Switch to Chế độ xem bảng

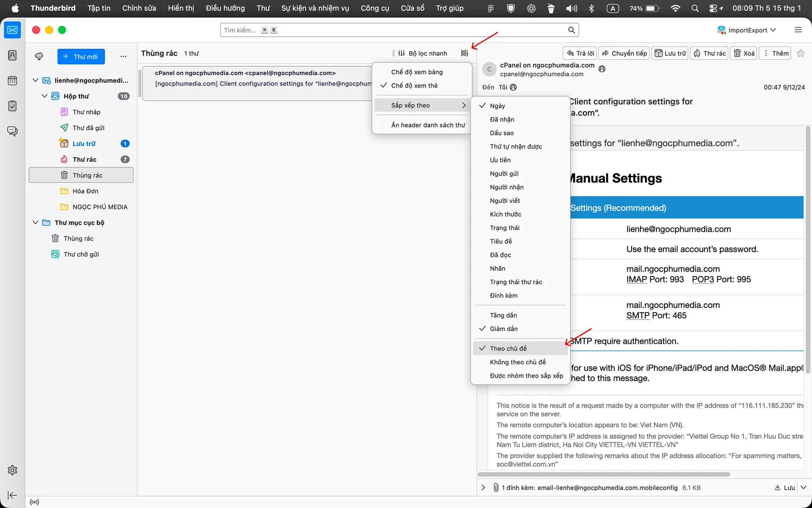point(417,72)
